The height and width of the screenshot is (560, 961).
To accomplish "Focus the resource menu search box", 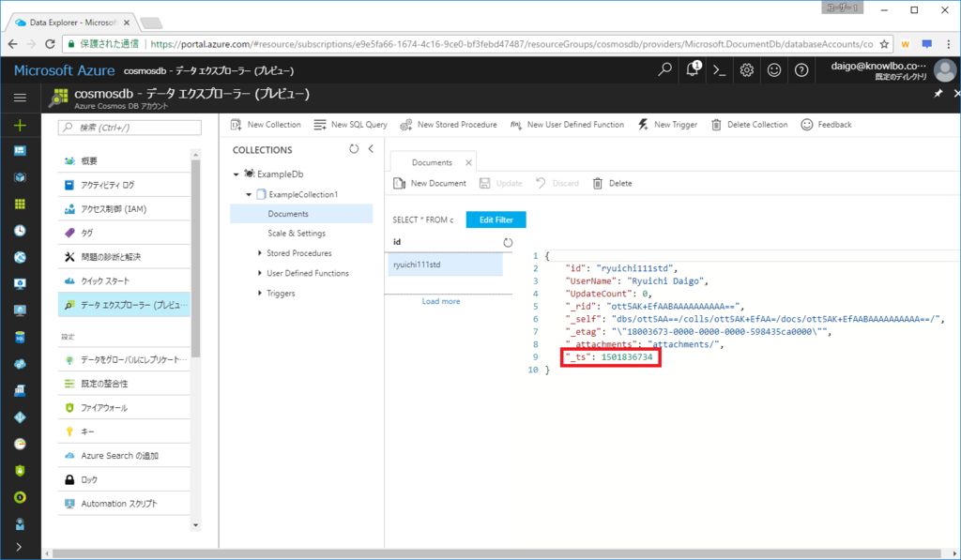I will click(130, 128).
